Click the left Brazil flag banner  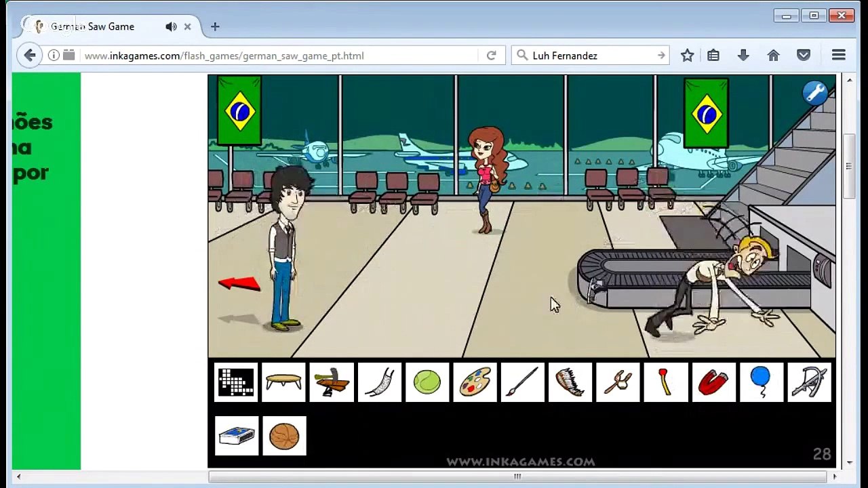click(x=239, y=110)
